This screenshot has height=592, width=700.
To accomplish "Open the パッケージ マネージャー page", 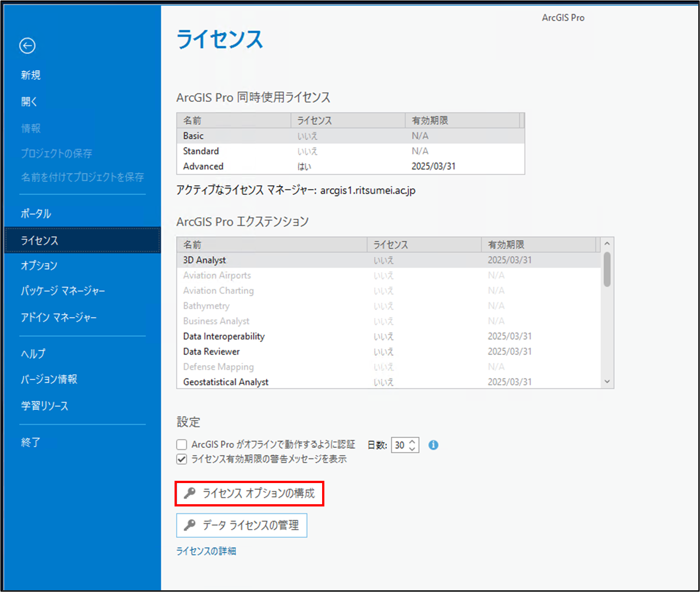I will [63, 291].
